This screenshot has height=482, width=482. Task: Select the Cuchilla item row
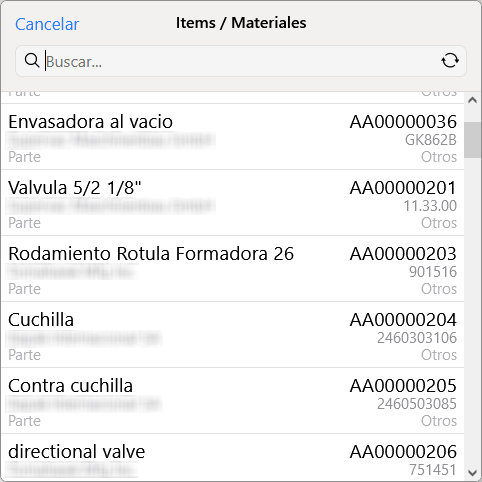click(x=232, y=335)
